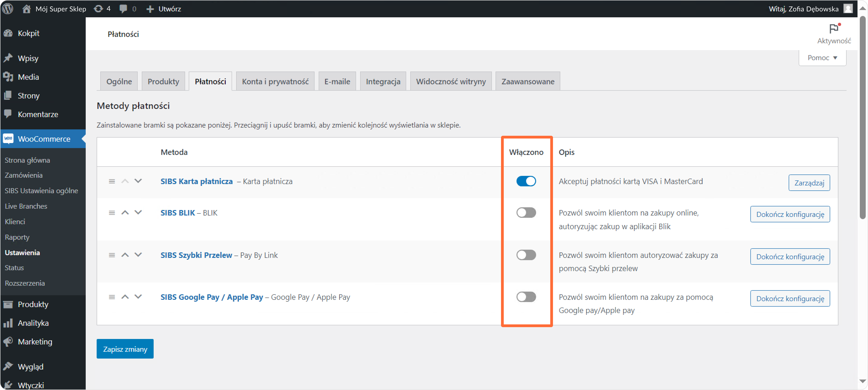
Task: Click the user avatar next to Zofia Dębowska
Action: coord(848,8)
